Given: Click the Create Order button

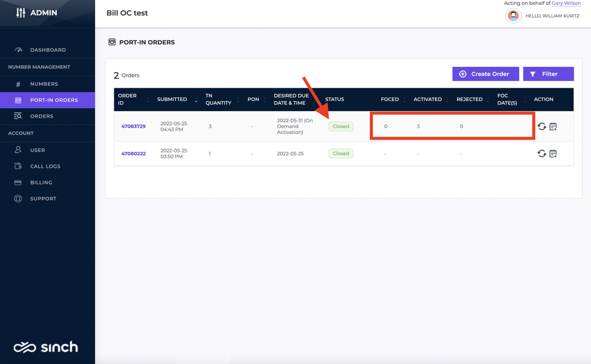Looking at the screenshot, I should click(x=486, y=74).
